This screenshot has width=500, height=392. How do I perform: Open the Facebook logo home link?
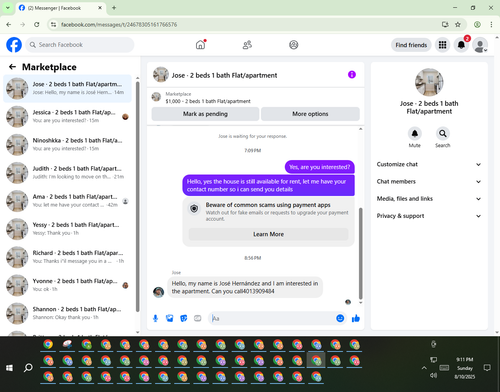tap(14, 45)
